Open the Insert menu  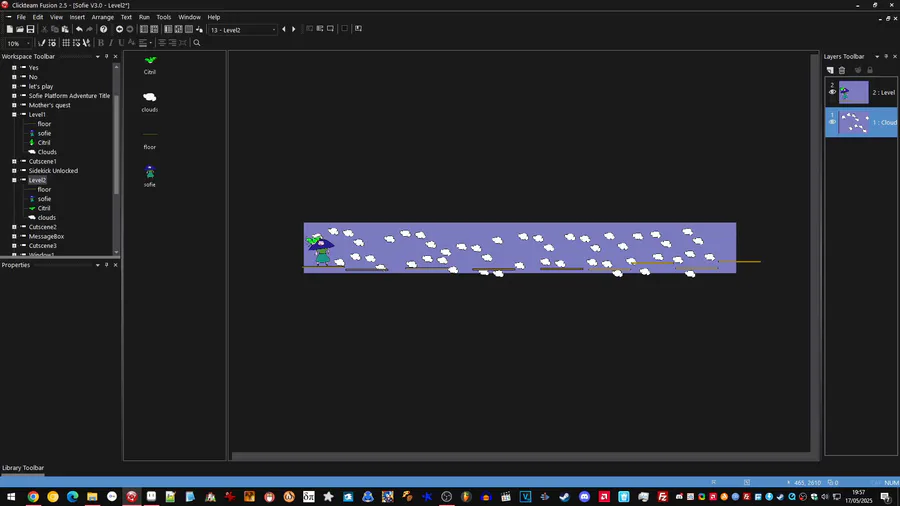tap(77, 17)
